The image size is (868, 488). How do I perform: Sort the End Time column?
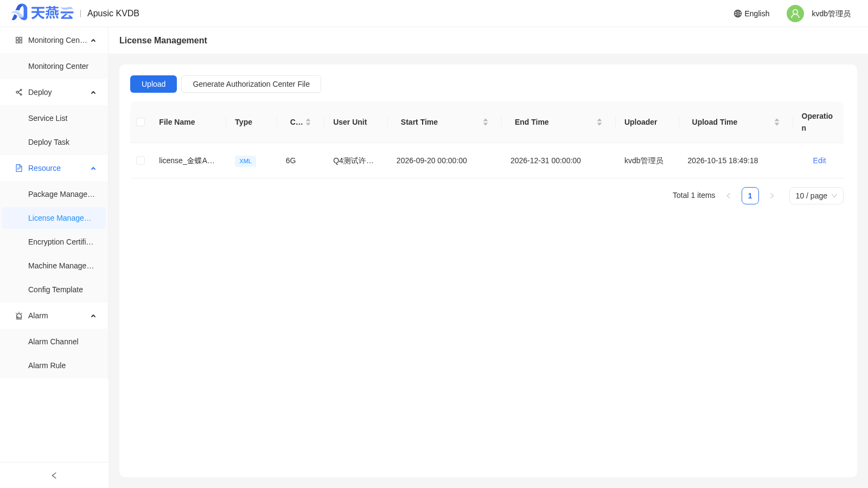(599, 122)
